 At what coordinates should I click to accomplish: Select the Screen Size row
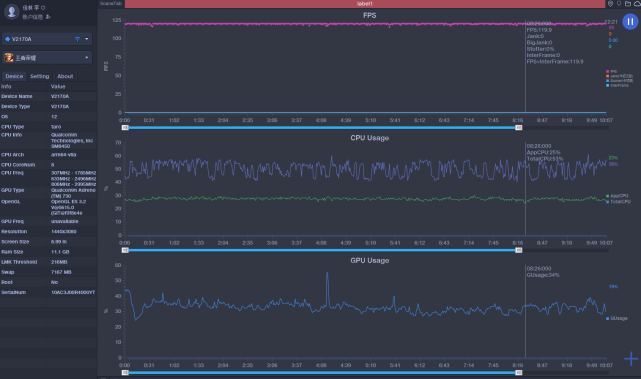point(48,242)
